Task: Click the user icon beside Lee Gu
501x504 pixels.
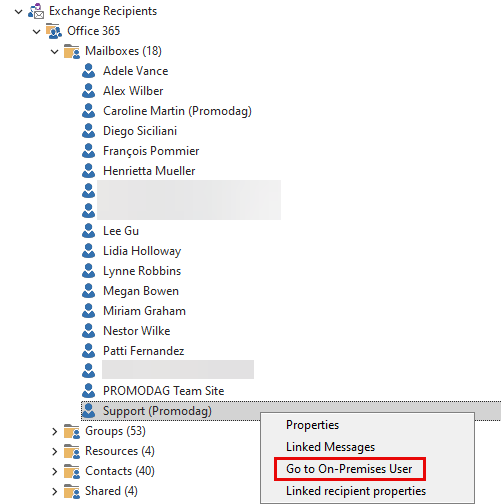Action: pos(89,231)
